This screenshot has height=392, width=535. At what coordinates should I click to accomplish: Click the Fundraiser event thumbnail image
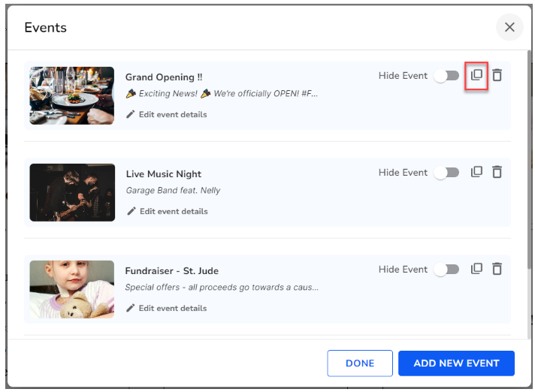click(x=72, y=289)
